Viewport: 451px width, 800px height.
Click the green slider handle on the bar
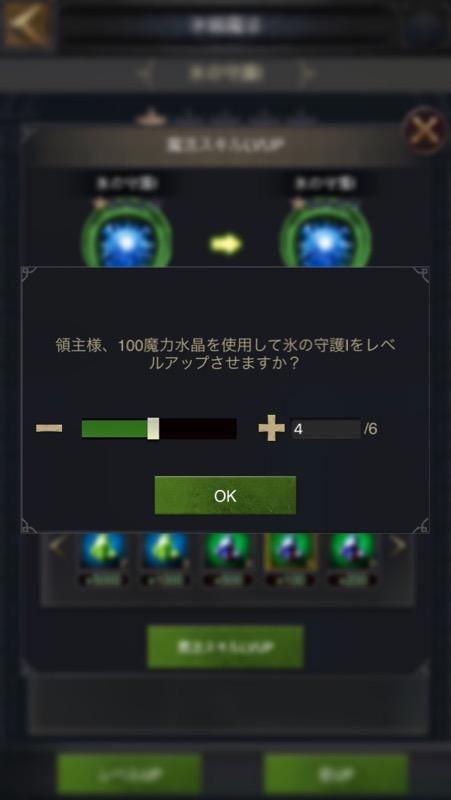[153, 429]
